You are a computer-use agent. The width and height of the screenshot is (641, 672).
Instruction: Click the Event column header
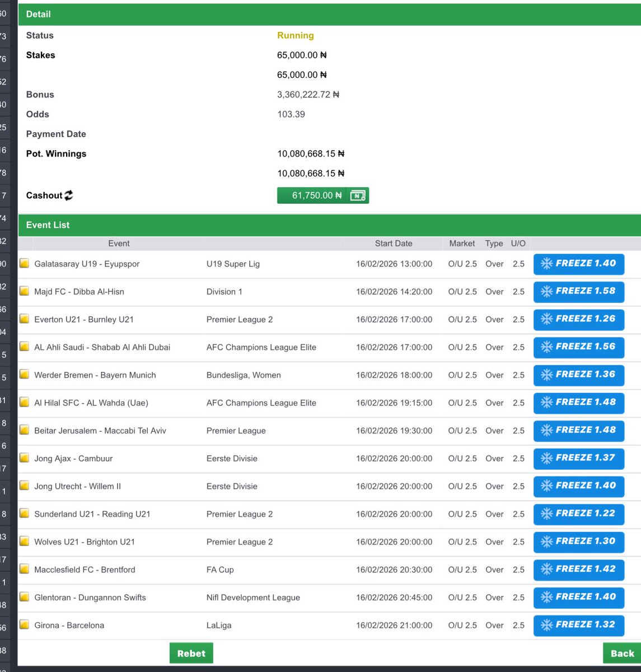[x=119, y=244]
